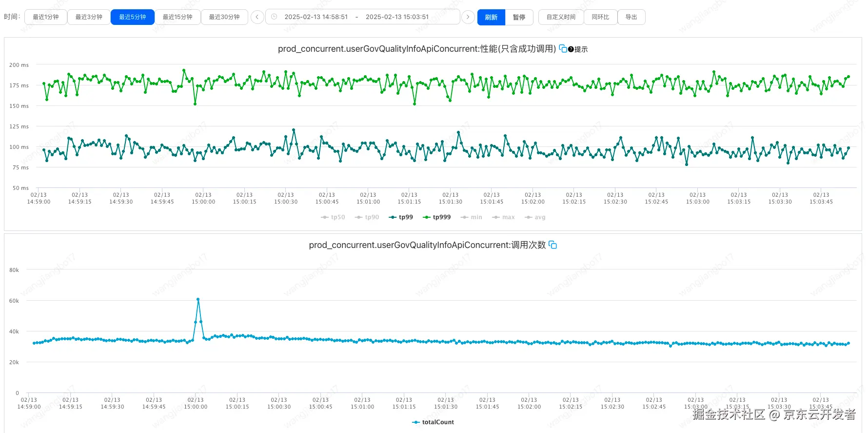This screenshot has width=868, height=433.
Task: Show the tp50 series in legend
Action: tap(333, 217)
